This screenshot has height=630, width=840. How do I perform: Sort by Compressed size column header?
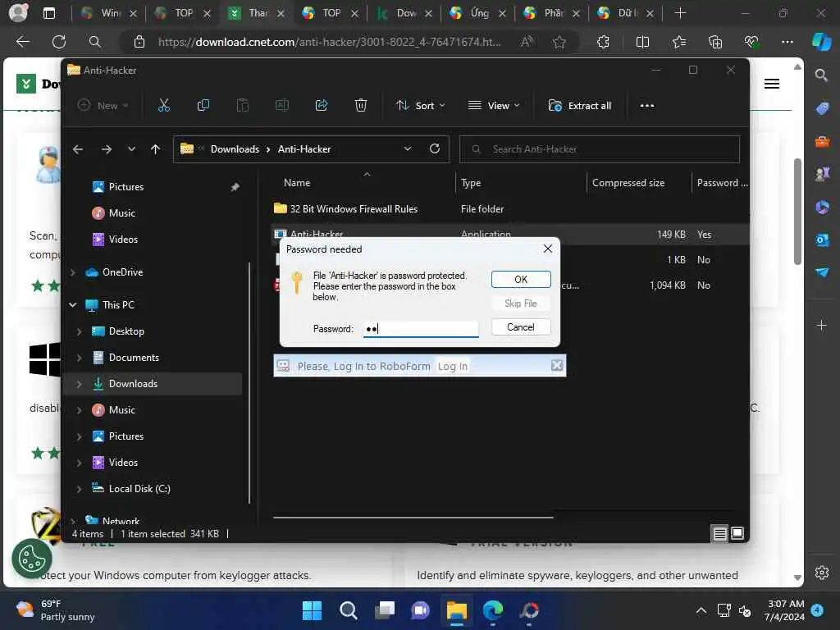coord(628,183)
